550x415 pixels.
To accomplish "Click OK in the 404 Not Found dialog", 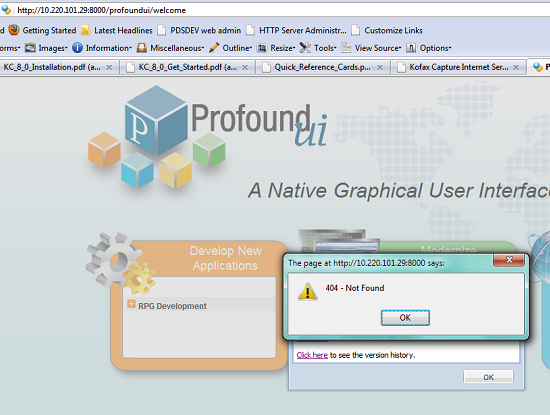I will click(x=405, y=318).
